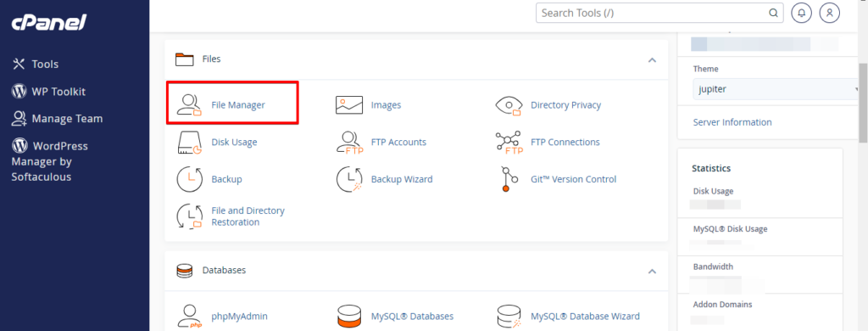
Task: Select WP Toolkit in the sidebar
Action: tap(58, 92)
